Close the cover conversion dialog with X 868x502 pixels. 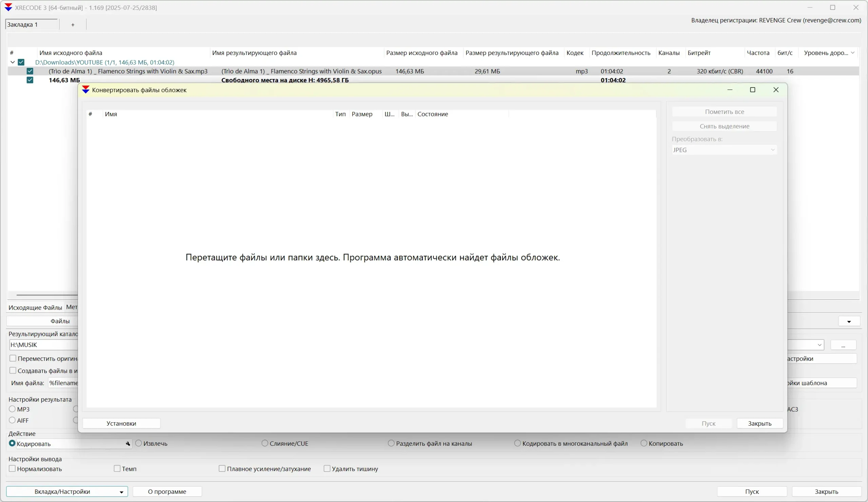coord(776,90)
